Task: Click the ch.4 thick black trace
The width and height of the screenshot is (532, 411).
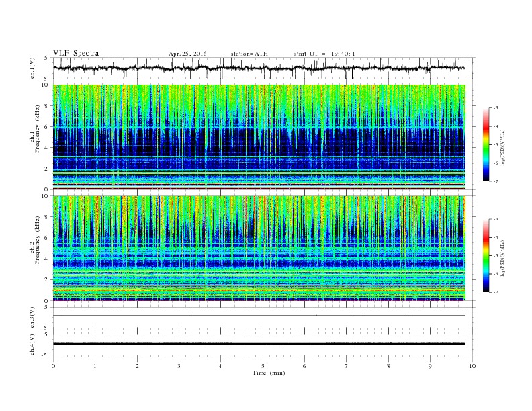Action: point(259,344)
